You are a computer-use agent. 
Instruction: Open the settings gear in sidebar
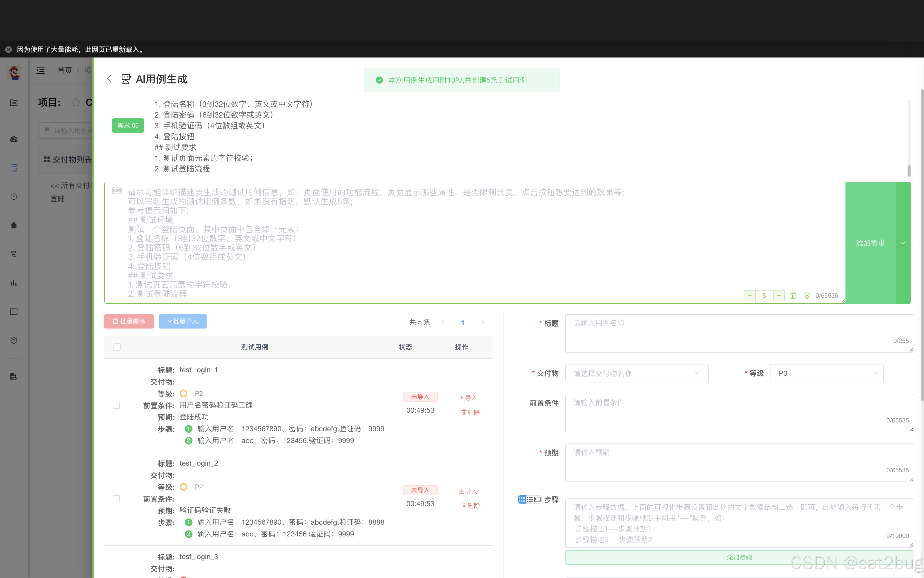pos(14,340)
